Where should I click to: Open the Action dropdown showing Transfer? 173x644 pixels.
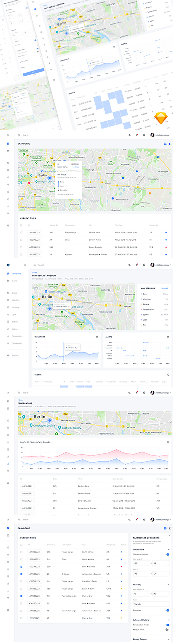(151, 604)
